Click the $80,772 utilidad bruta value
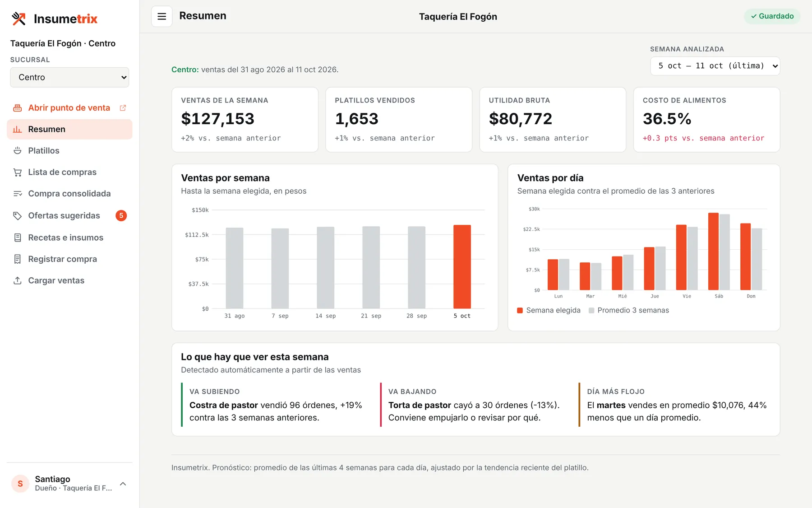The image size is (812, 508). pyautogui.click(x=521, y=119)
